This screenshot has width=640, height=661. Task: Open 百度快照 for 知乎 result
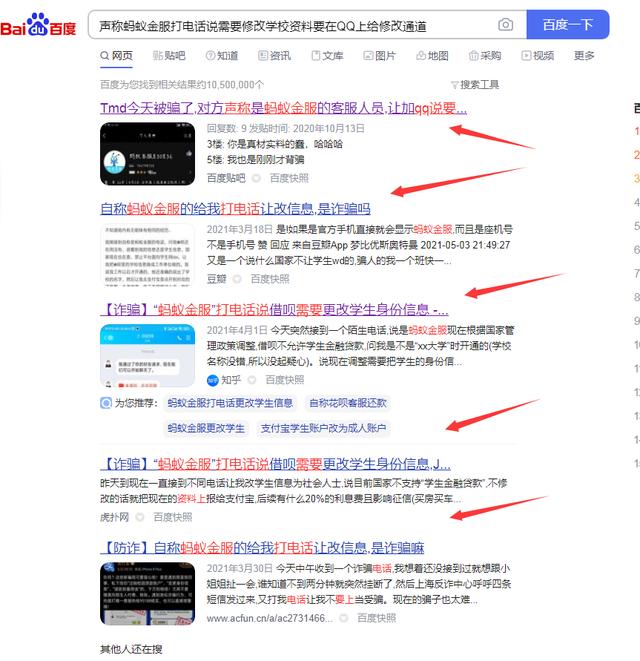coord(285,380)
